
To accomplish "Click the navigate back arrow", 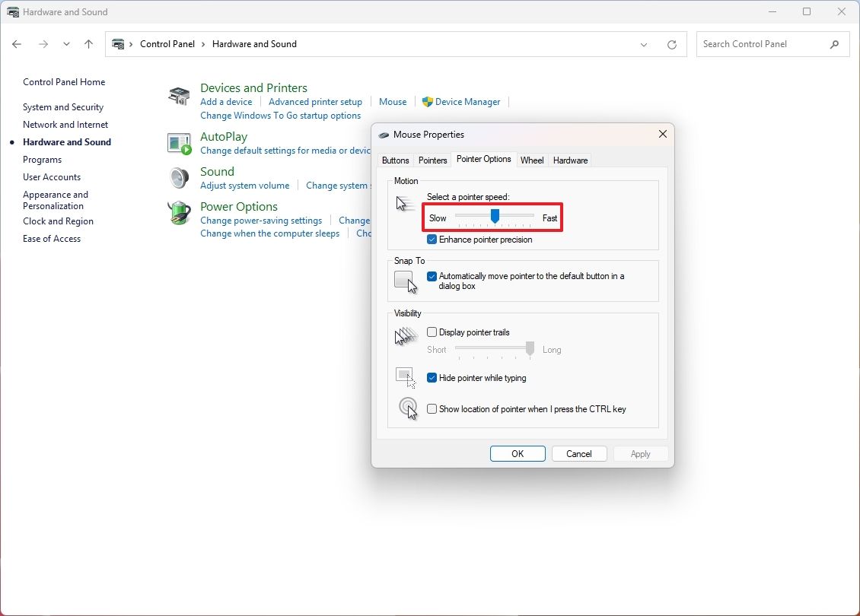I will (x=17, y=44).
